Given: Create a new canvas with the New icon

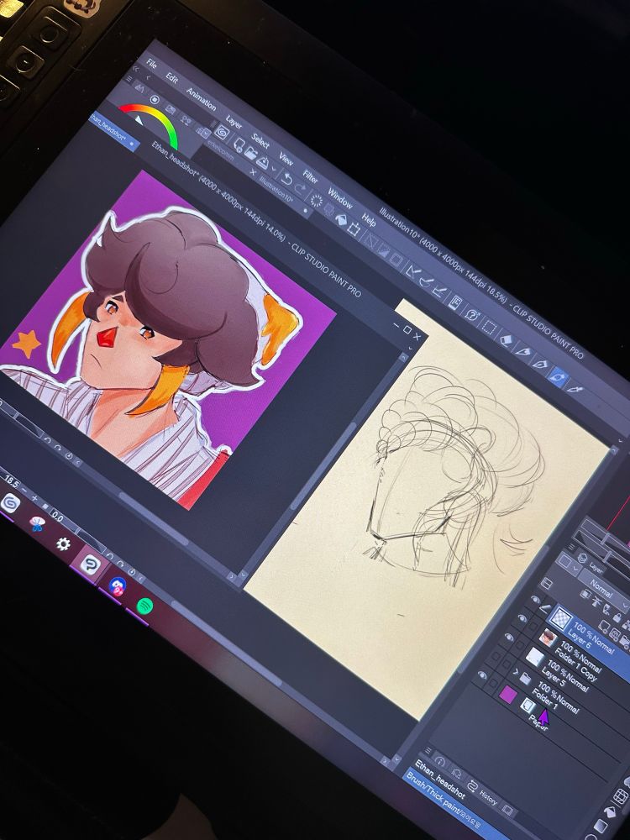Looking at the screenshot, I should point(239,144).
